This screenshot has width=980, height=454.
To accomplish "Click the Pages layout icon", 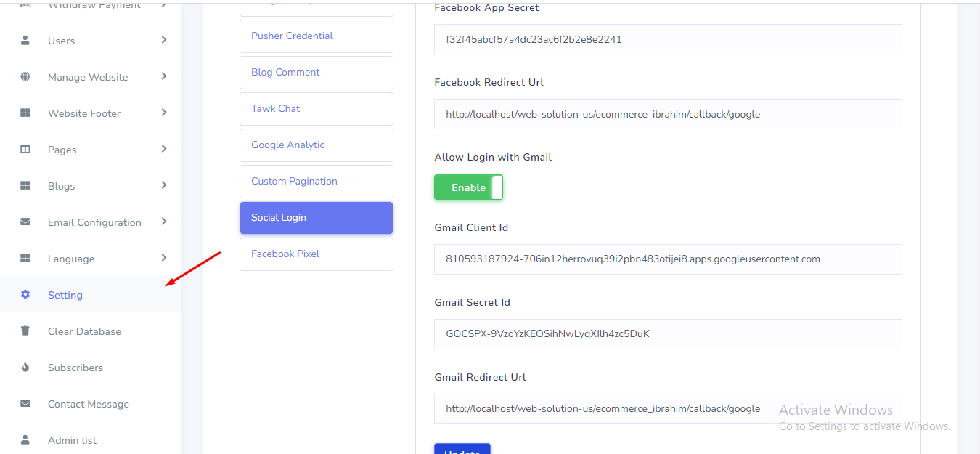I will pos(25,150).
